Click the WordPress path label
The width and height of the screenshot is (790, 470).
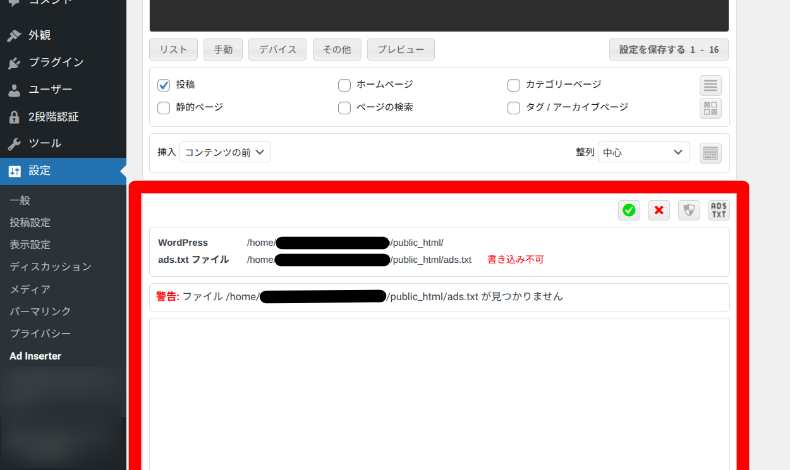(x=183, y=243)
